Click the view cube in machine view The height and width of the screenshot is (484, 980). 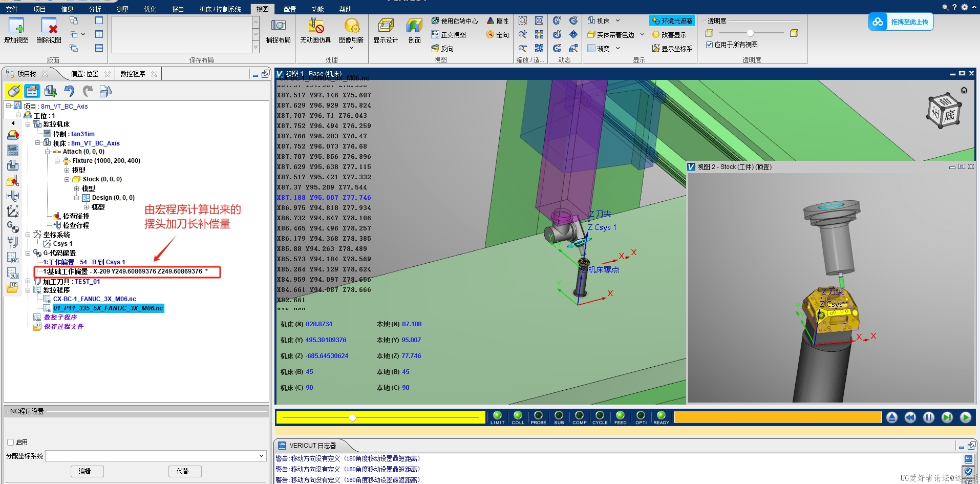944,111
